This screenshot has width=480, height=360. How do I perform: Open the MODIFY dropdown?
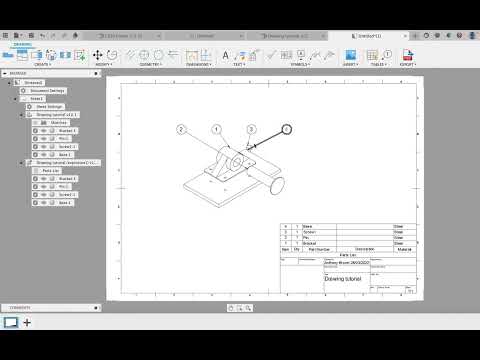tap(104, 64)
